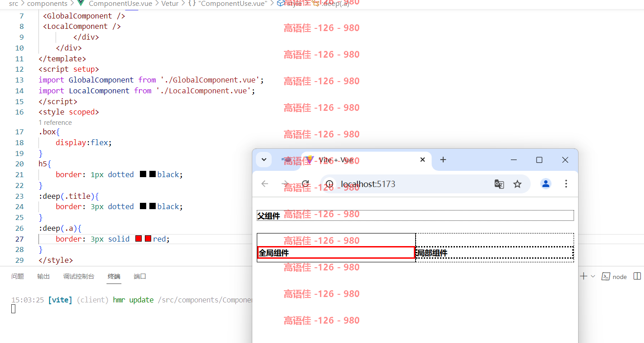Open the src breadcrumb folder

pos(13,4)
